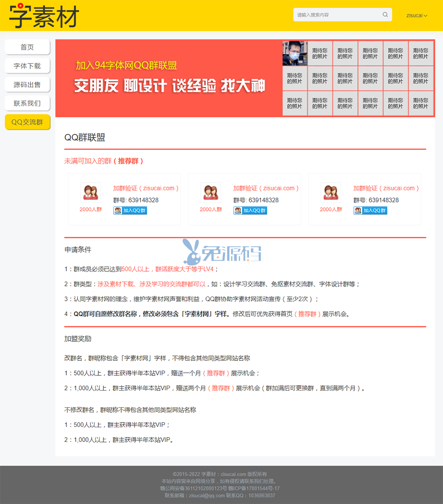Click the group avatar icon in the middle card
This screenshot has height=504, width=443.
[211, 192]
